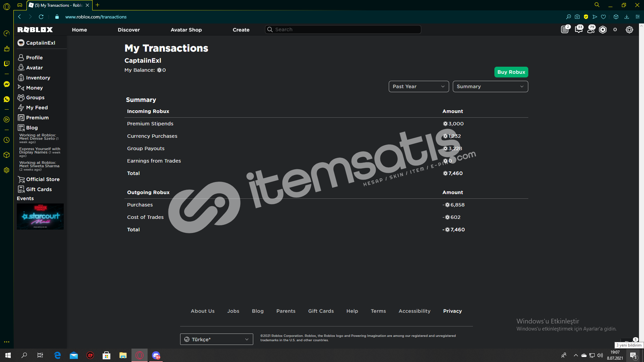Open File Explorer from the taskbar
This screenshot has height=362, width=644.
pos(123,355)
